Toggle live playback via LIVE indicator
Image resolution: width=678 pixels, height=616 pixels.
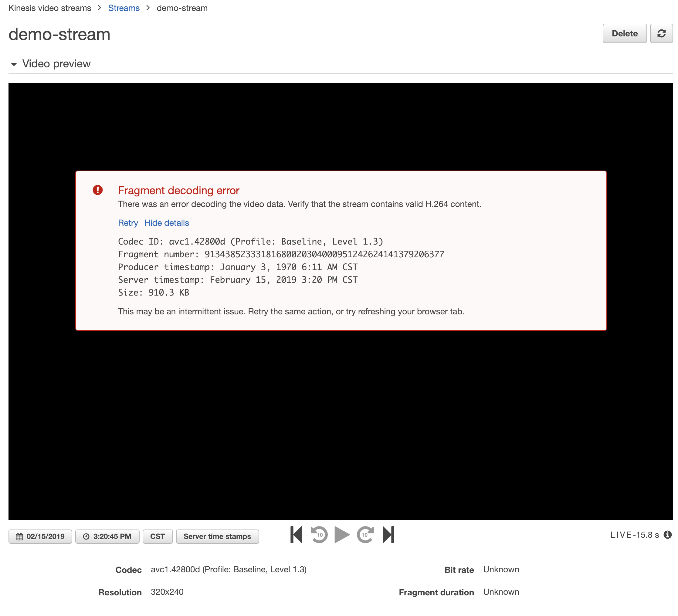(634, 535)
